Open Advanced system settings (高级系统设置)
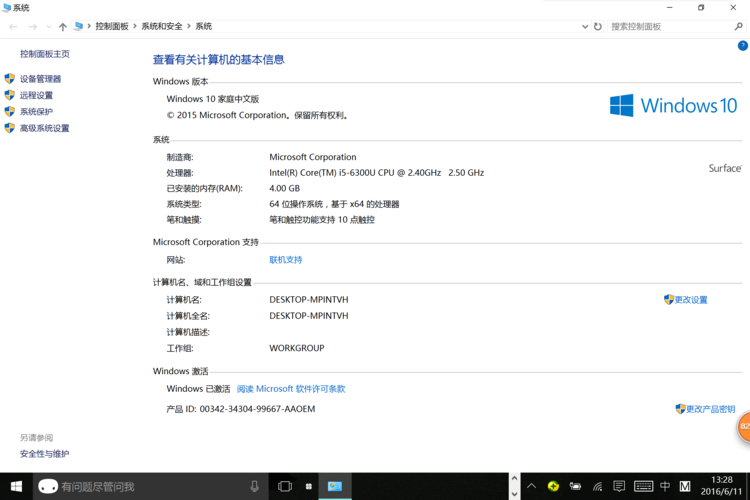 (44, 128)
